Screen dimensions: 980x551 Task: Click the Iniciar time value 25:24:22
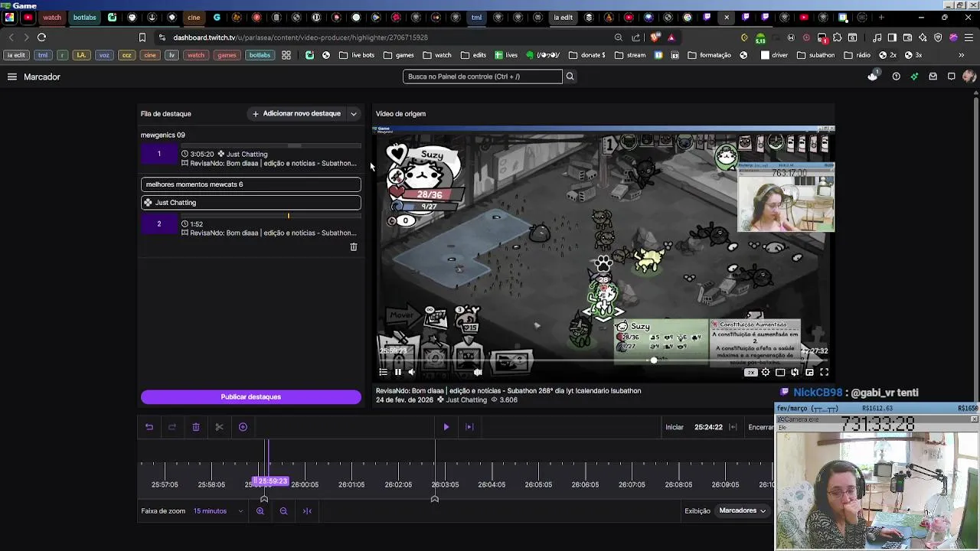pyautogui.click(x=708, y=427)
